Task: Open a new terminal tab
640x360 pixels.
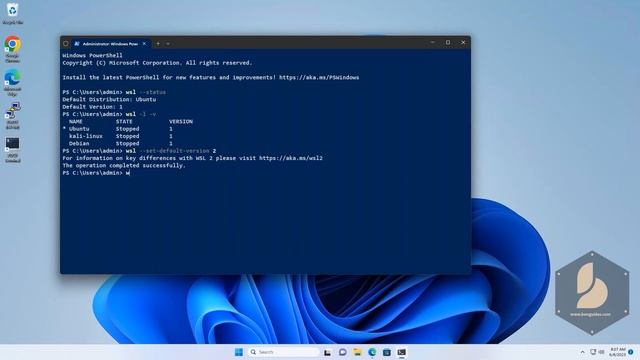Action: click(x=158, y=43)
